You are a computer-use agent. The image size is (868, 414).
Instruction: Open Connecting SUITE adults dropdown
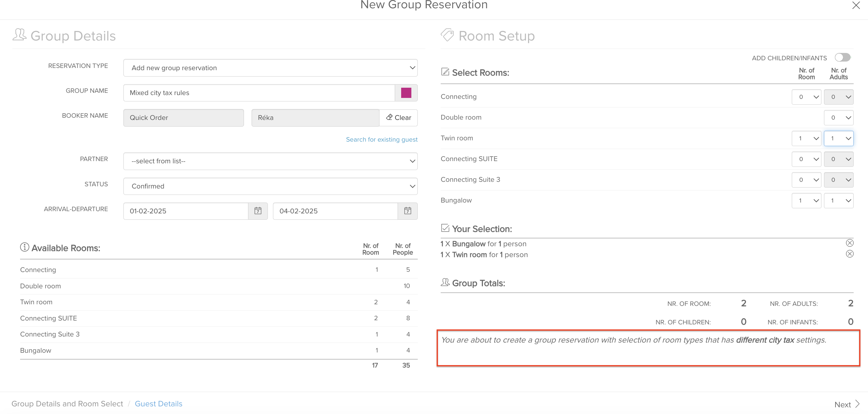pos(838,159)
